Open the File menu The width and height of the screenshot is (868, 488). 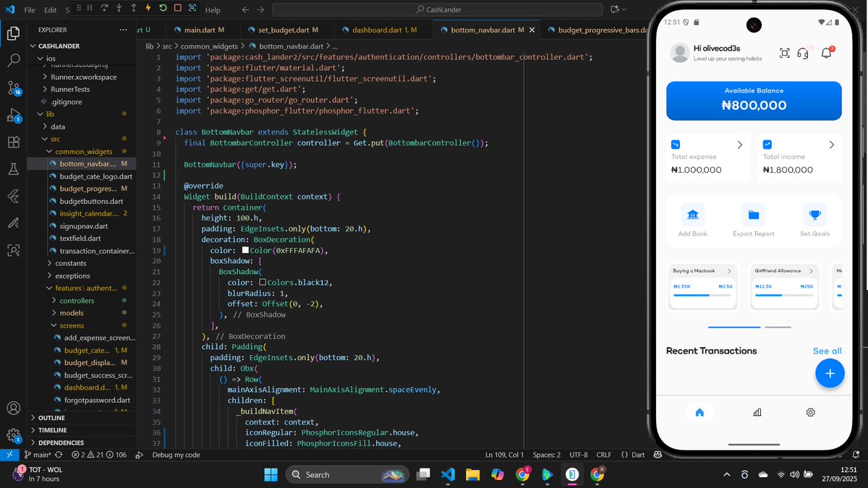click(30, 10)
